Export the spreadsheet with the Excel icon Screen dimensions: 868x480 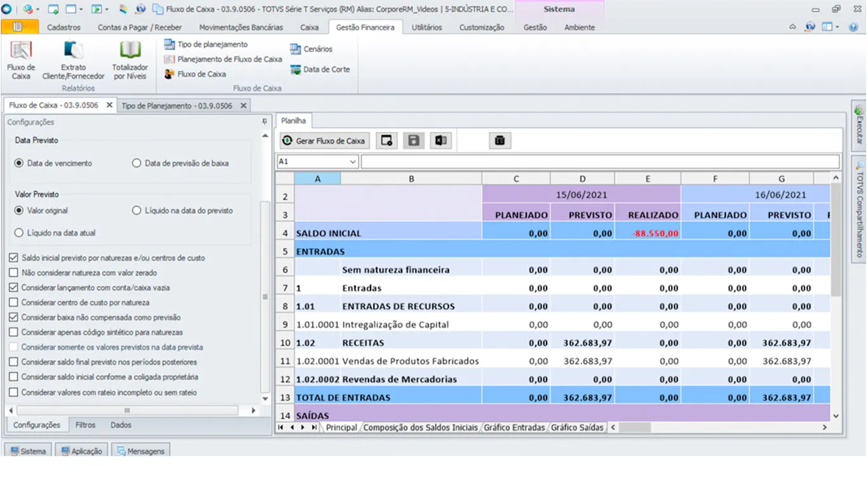440,141
